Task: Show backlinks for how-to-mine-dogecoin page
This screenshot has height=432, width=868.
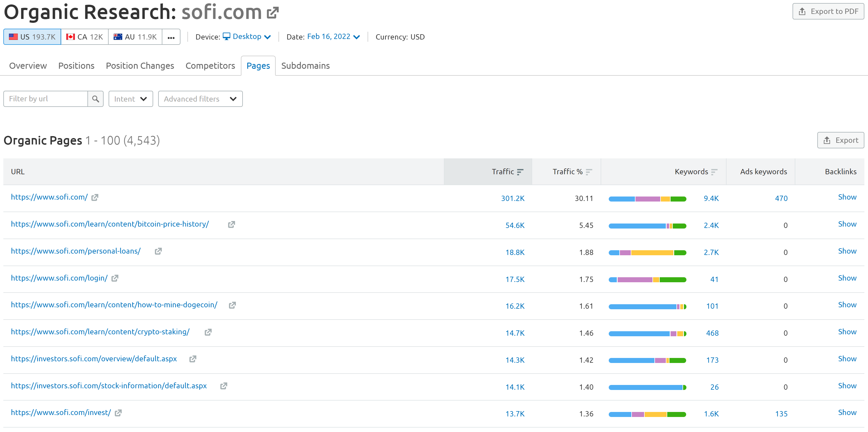Action: pyautogui.click(x=847, y=305)
